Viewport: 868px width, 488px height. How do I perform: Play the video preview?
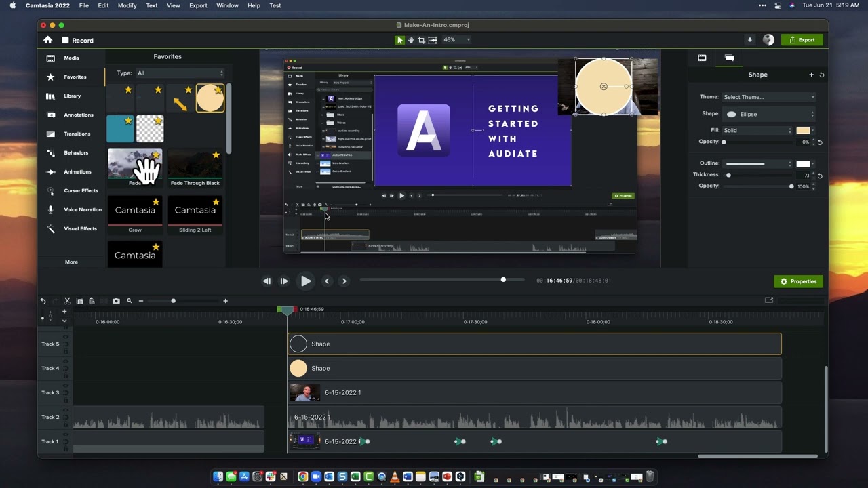click(x=306, y=281)
